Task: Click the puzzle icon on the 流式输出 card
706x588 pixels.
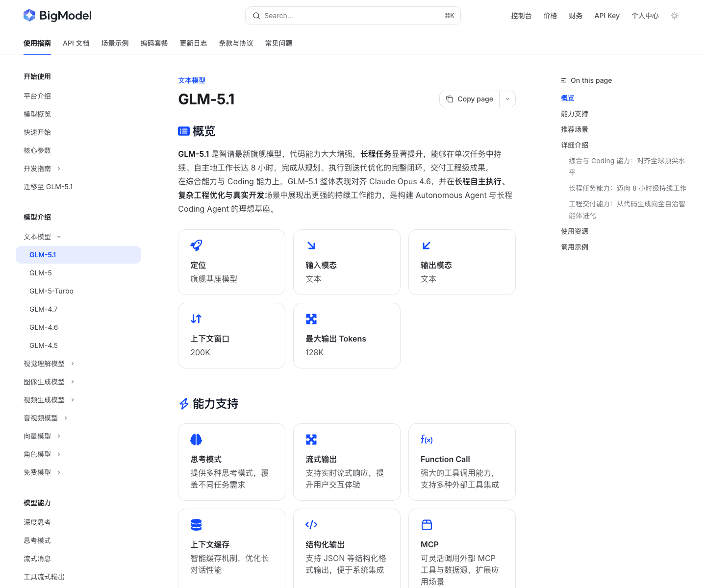Action: tap(311, 440)
